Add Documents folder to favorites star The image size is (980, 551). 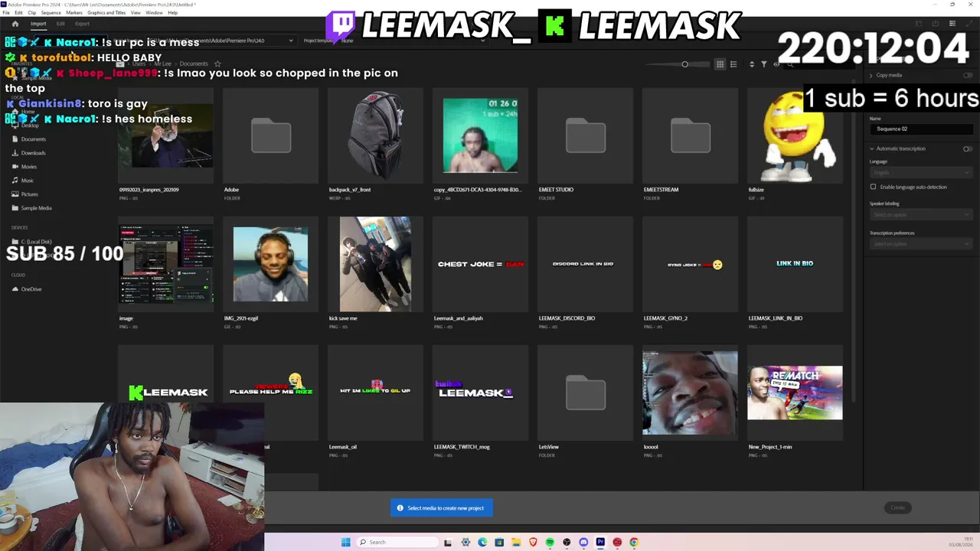(217, 64)
